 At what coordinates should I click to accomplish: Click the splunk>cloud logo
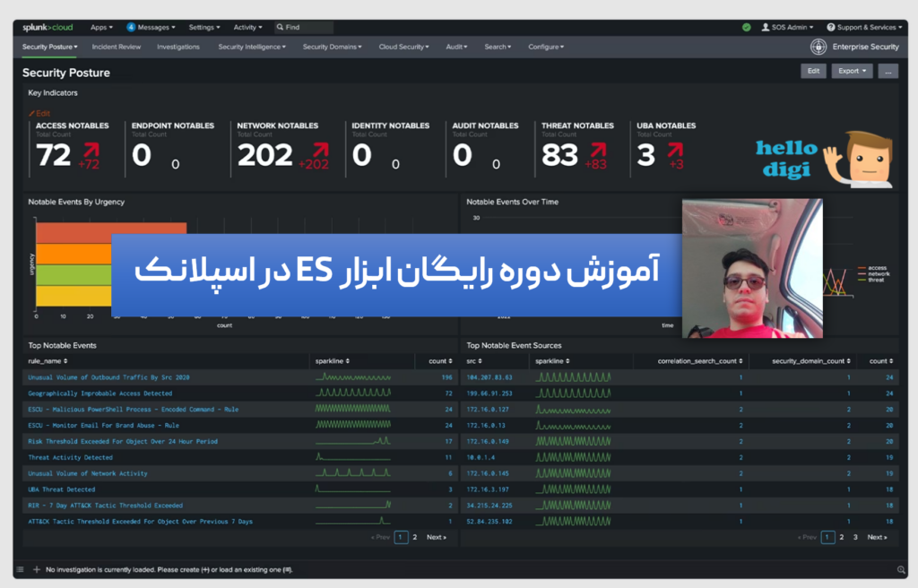(x=48, y=27)
